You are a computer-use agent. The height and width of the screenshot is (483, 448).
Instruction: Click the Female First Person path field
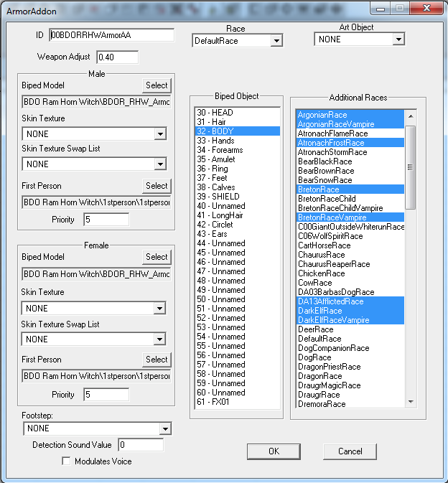(96, 376)
